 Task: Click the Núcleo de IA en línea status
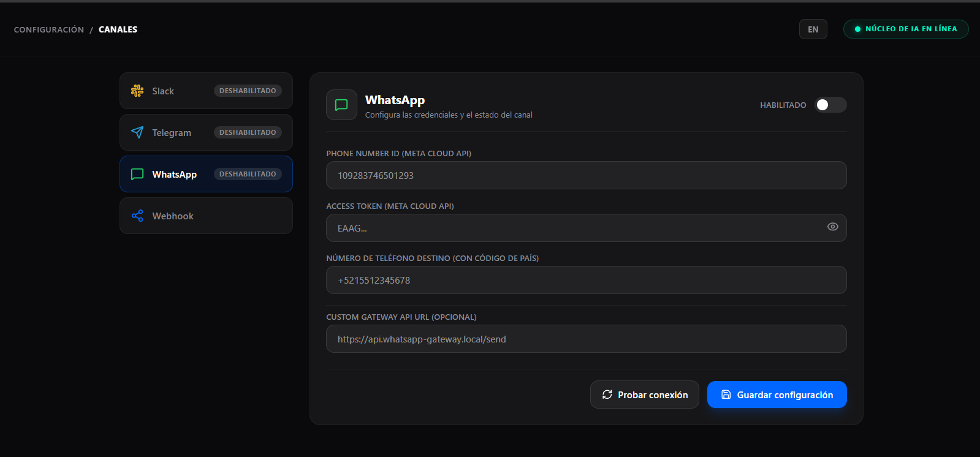point(906,29)
